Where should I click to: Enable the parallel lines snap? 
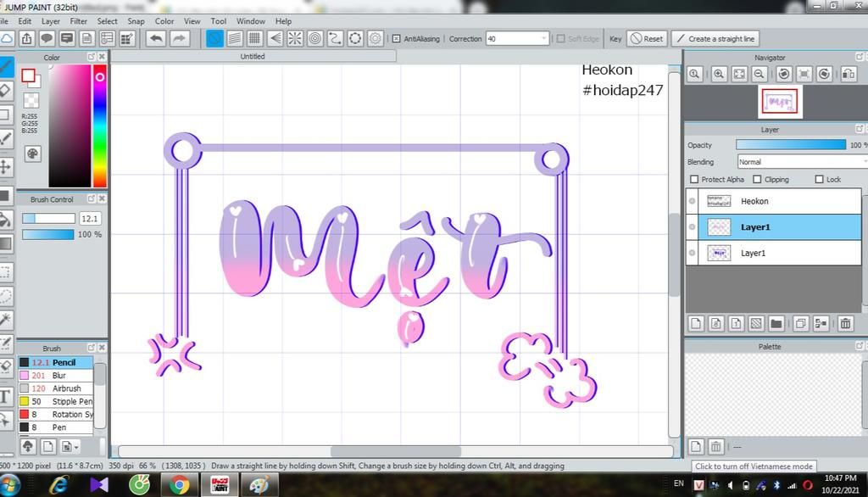pyautogui.click(x=235, y=38)
